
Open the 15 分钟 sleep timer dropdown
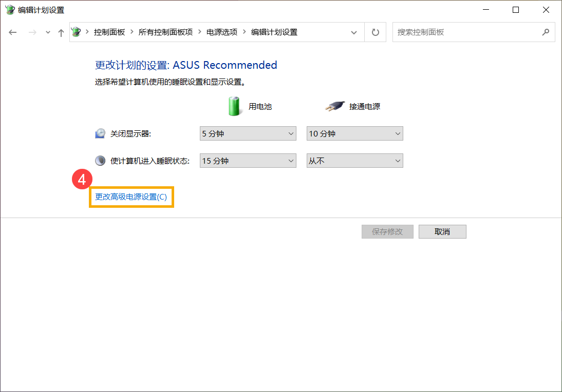248,160
